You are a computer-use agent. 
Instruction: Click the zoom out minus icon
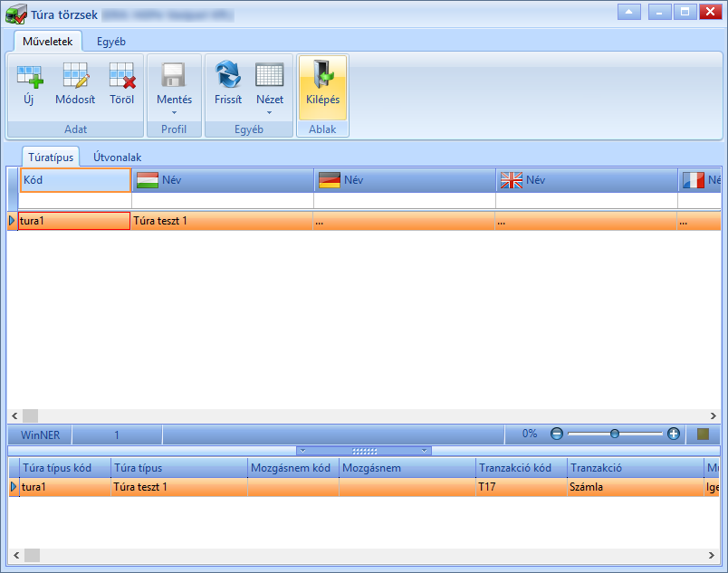tap(557, 434)
